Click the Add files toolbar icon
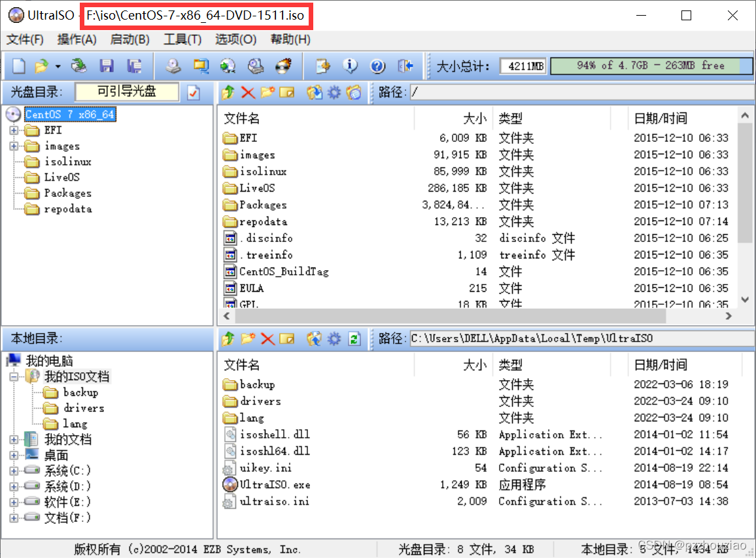 (x=322, y=66)
